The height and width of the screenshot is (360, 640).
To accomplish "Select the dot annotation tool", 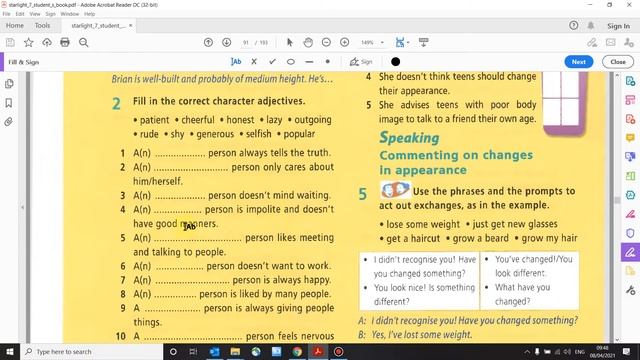I will pos(327,62).
